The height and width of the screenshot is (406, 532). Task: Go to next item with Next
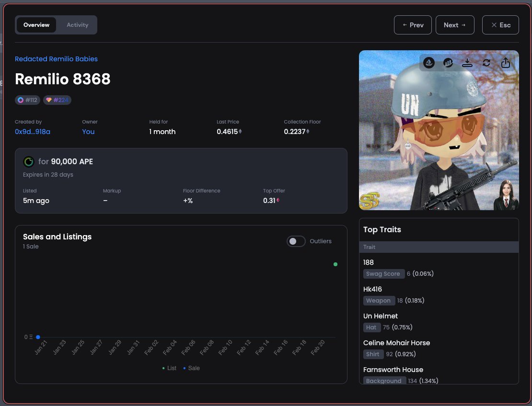point(455,25)
